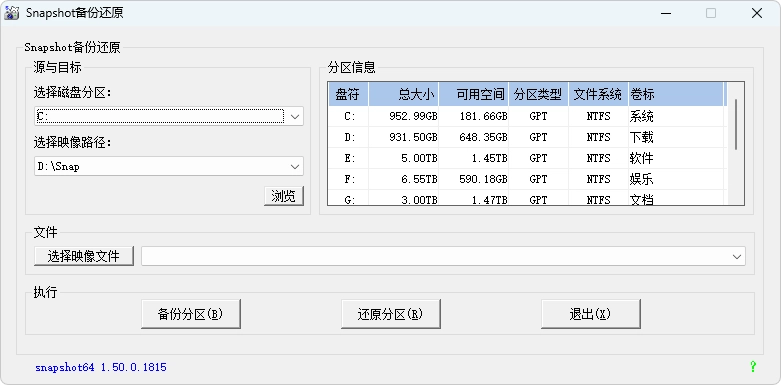Click the 文件系统 column header
This screenshot has width=781, height=385.
[x=598, y=94]
